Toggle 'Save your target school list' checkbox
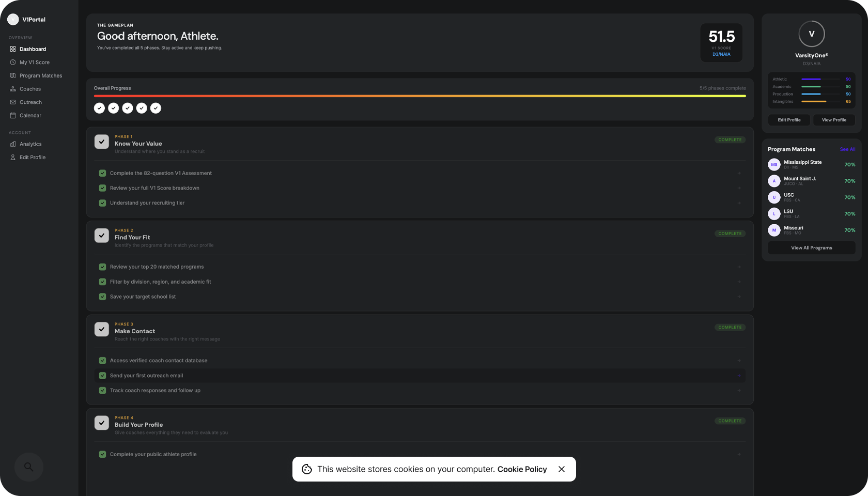The image size is (868, 496). pyautogui.click(x=102, y=297)
